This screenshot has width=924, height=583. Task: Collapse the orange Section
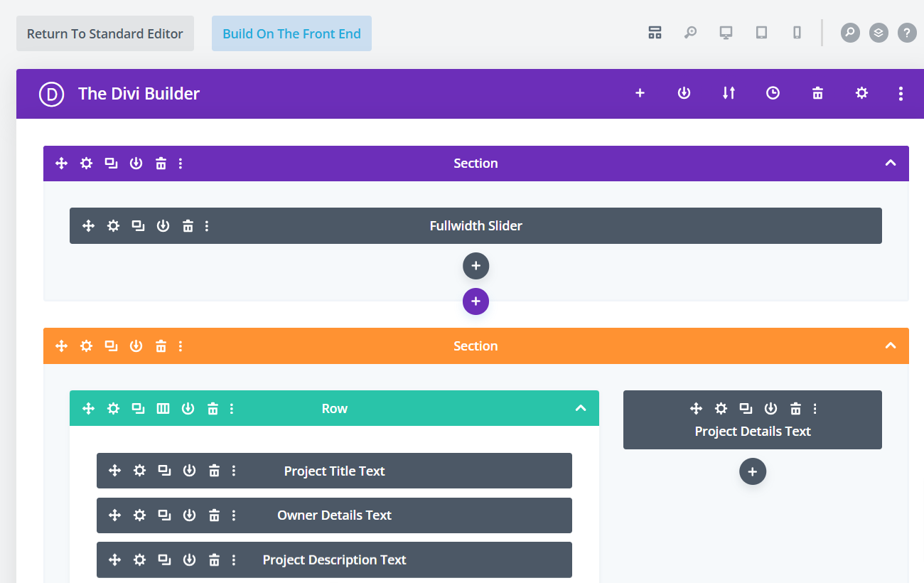pos(891,346)
